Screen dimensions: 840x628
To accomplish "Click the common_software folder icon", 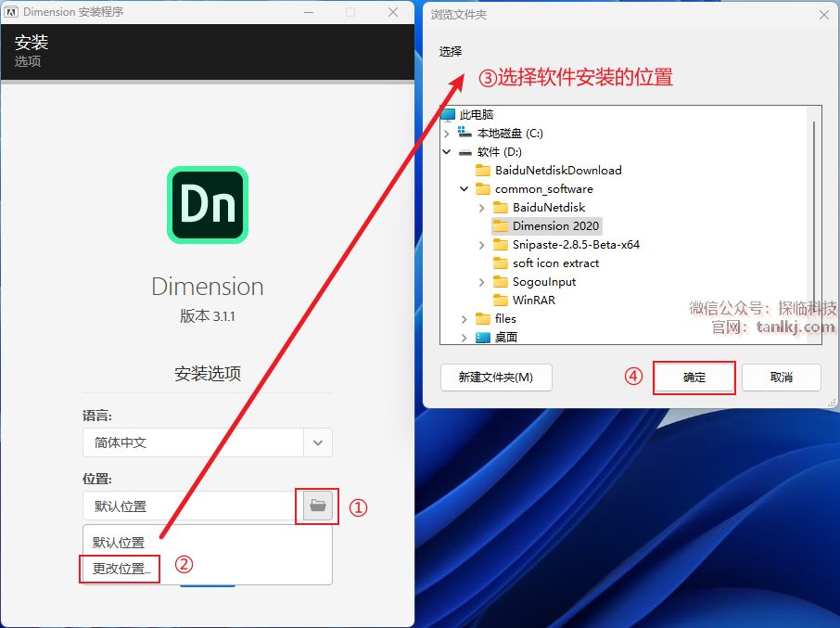I will (483, 188).
